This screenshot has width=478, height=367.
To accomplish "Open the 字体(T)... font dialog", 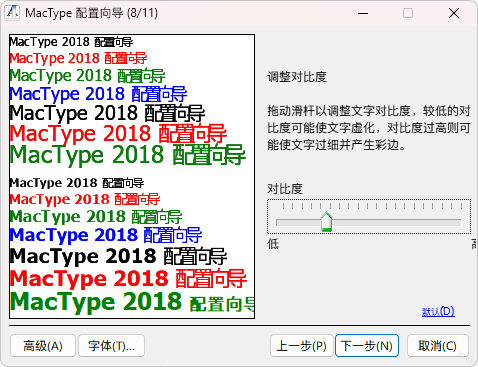I will click(111, 346).
